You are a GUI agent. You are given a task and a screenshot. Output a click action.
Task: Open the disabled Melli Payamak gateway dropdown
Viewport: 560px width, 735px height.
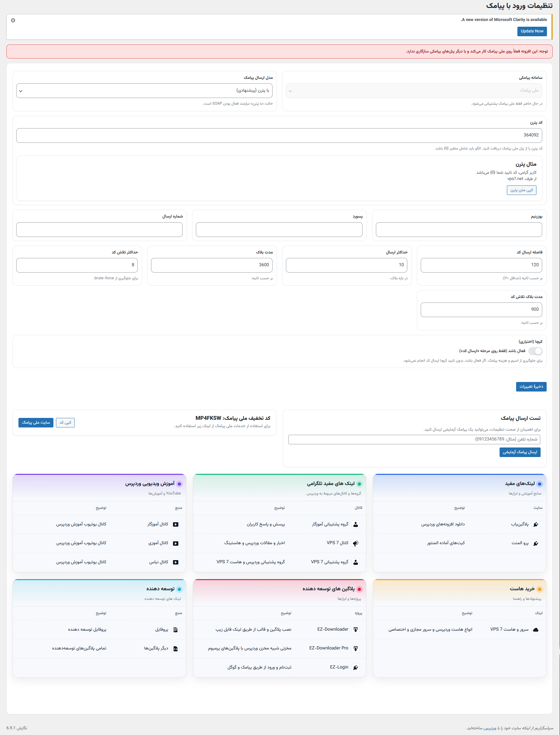click(414, 91)
